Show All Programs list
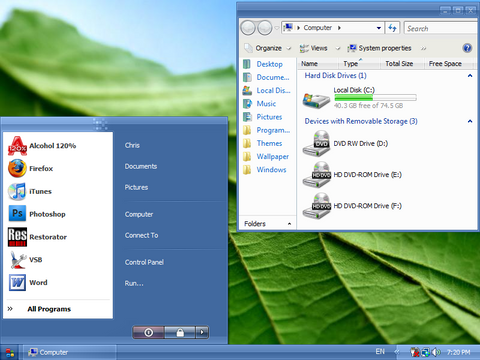Viewport: 480px width, 360px height. [49, 309]
